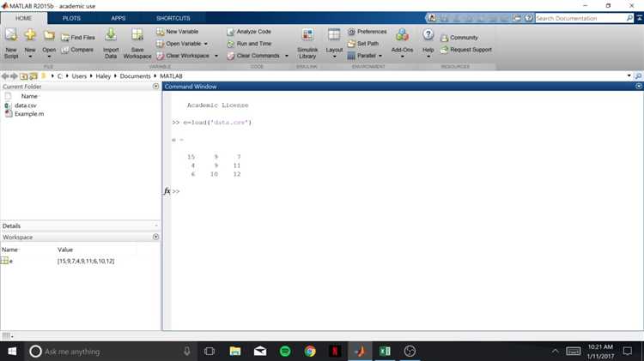Click Analyze Code
644x361 pixels.
click(249, 32)
